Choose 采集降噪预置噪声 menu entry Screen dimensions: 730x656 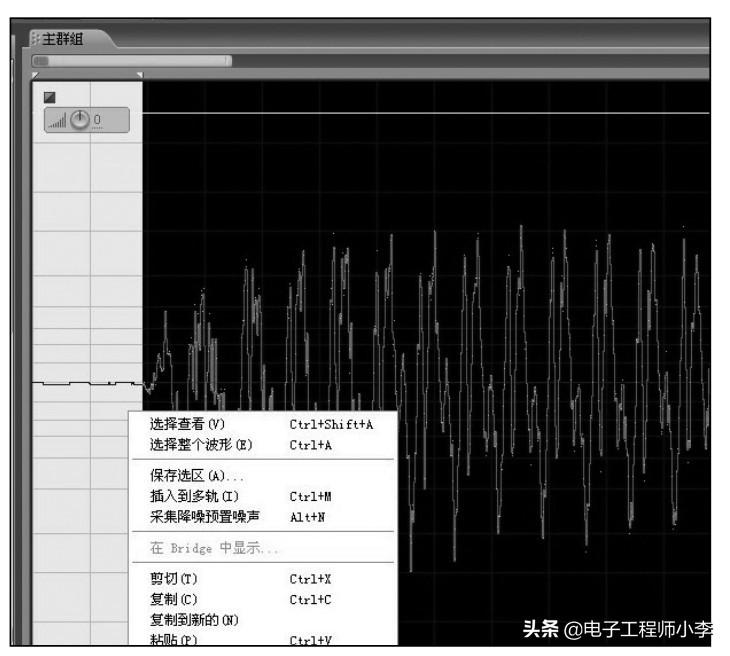(263, 517)
